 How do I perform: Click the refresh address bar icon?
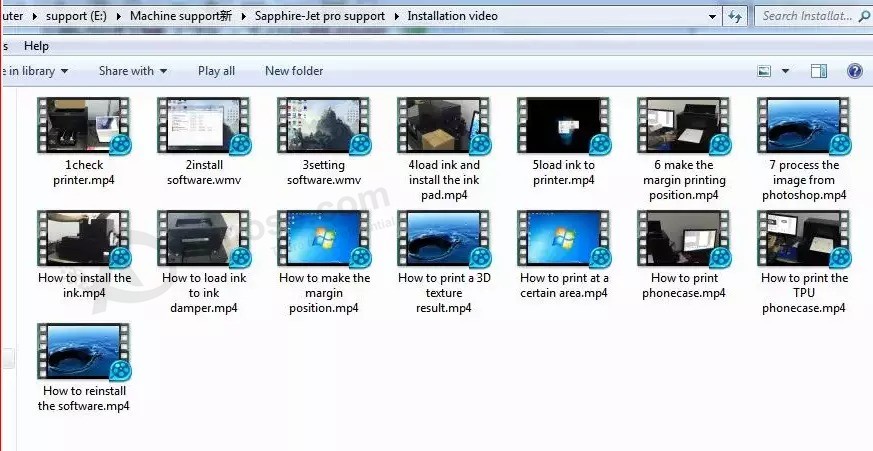[735, 16]
